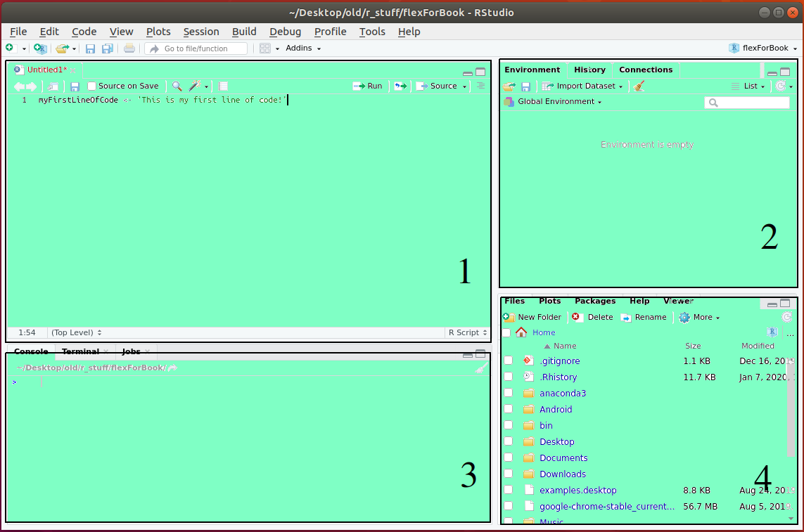Click the Delete file icon

tap(578, 317)
